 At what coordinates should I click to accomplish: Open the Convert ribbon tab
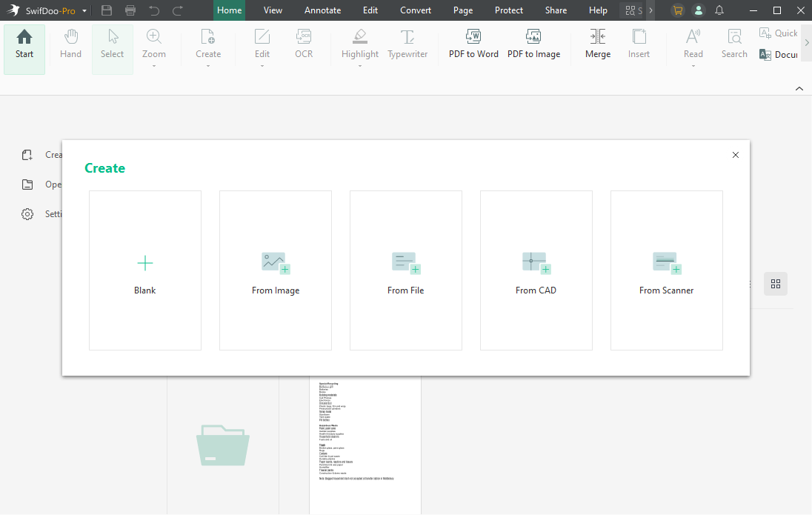(416, 10)
